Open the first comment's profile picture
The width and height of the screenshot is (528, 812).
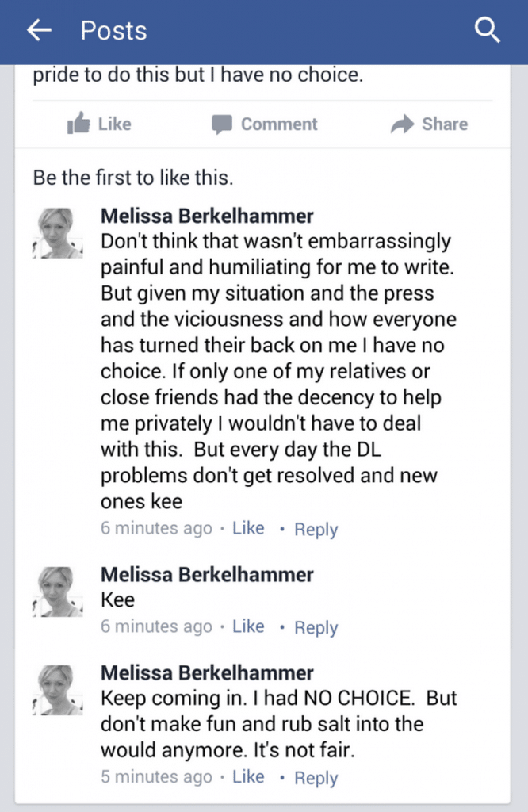(57, 233)
